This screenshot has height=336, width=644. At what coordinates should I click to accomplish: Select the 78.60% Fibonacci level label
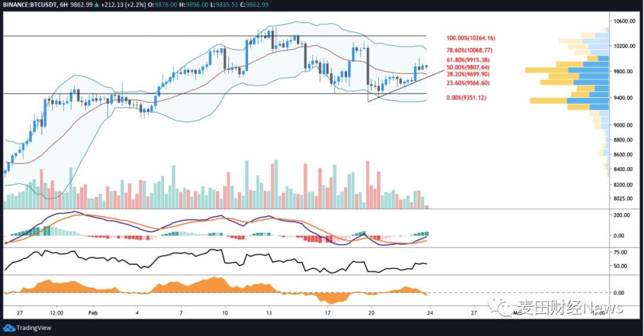469,51
